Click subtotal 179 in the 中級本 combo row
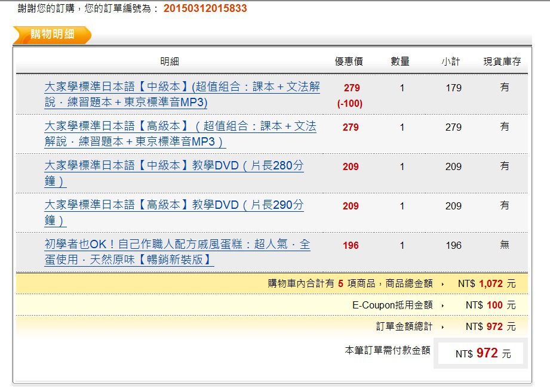 [453, 88]
